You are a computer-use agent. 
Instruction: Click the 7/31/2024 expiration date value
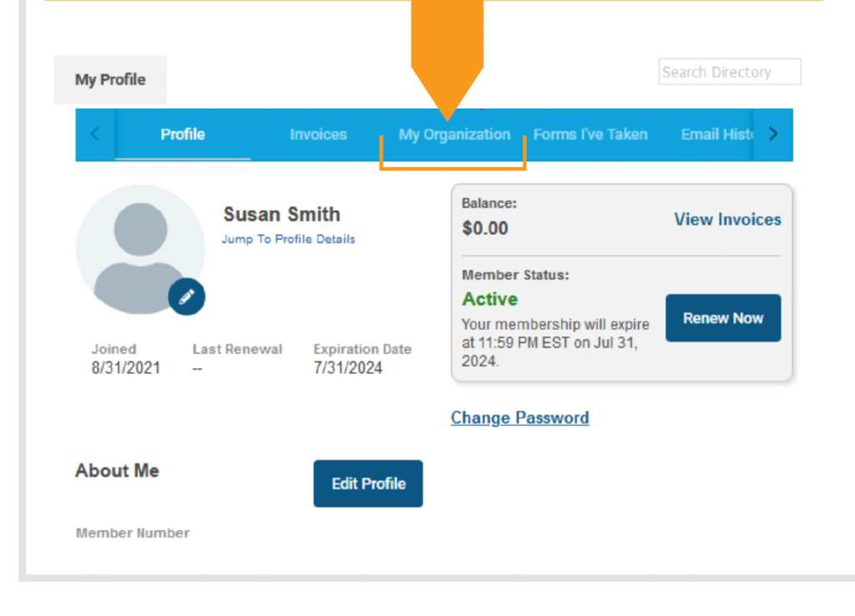347,368
